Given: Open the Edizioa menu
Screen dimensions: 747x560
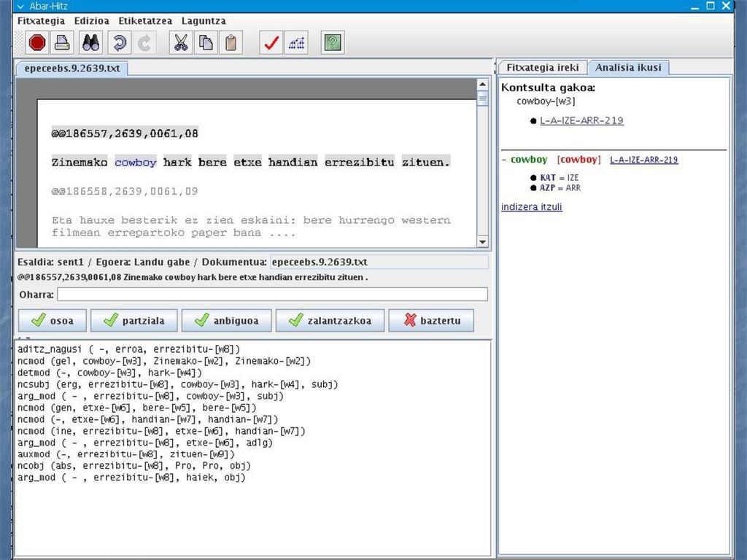Looking at the screenshot, I should click(x=91, y=21).
